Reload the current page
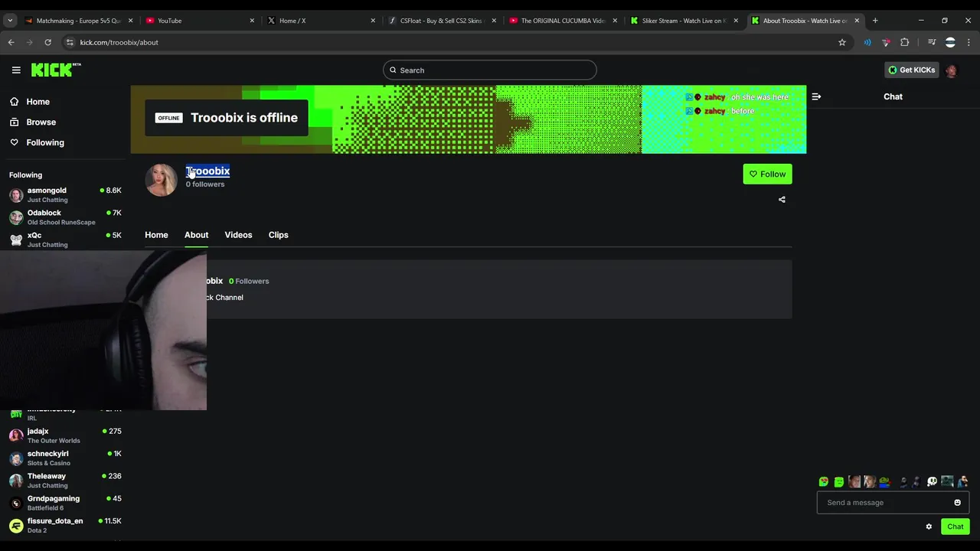 click(47, 42)
